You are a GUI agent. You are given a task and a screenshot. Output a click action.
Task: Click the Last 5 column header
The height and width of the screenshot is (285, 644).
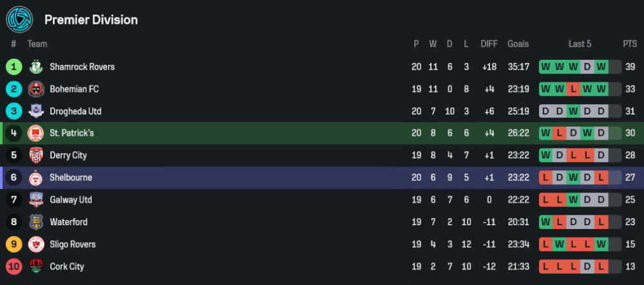click(x=580, y=44)
